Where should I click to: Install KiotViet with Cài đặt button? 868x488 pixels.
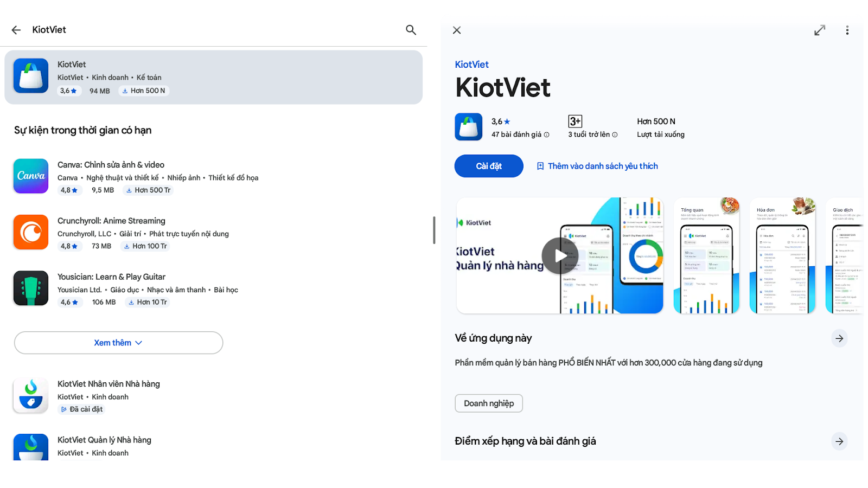pyautogui.click(x=489, y=166)
